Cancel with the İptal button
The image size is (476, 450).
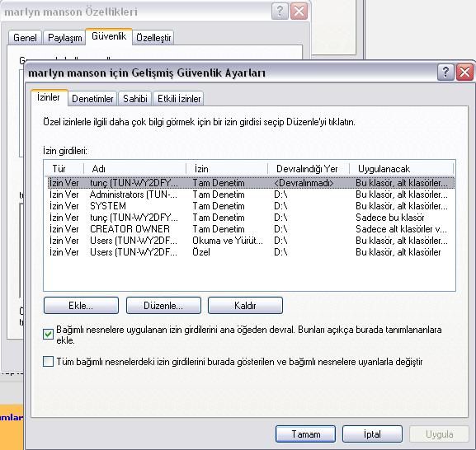pyautogui.click(x=372, y=434)
